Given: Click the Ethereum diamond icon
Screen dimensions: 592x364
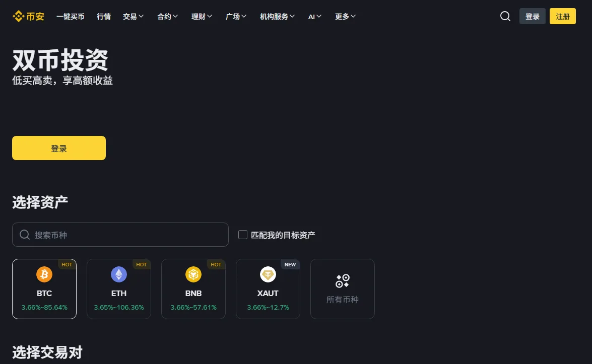Looking at the screenshot, I should click(x=119, y=274).
